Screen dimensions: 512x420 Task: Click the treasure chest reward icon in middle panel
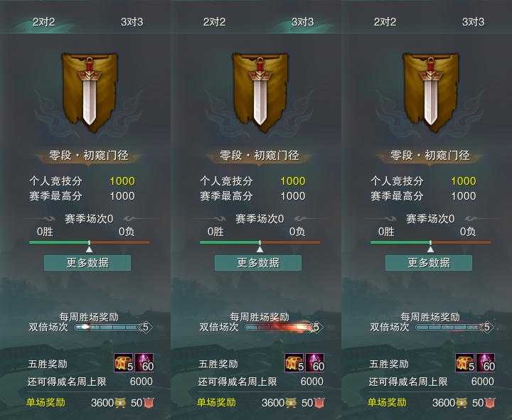tap(294, 363)
